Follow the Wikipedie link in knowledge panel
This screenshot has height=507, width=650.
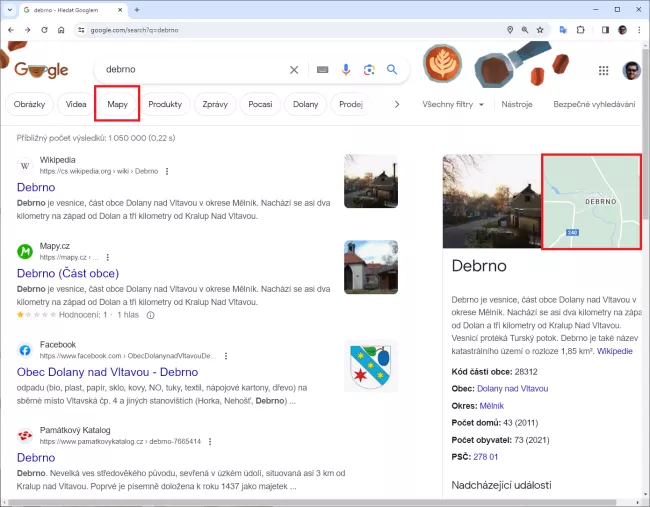coord(614,351)
